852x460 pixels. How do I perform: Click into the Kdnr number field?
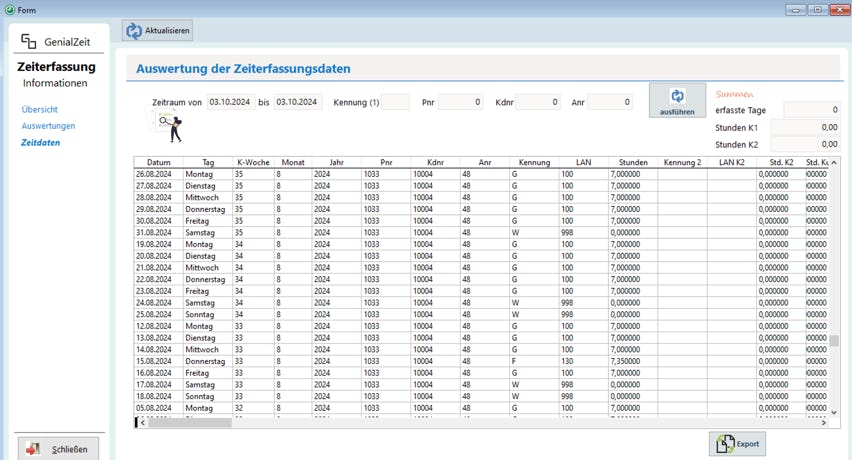point(537,102)
